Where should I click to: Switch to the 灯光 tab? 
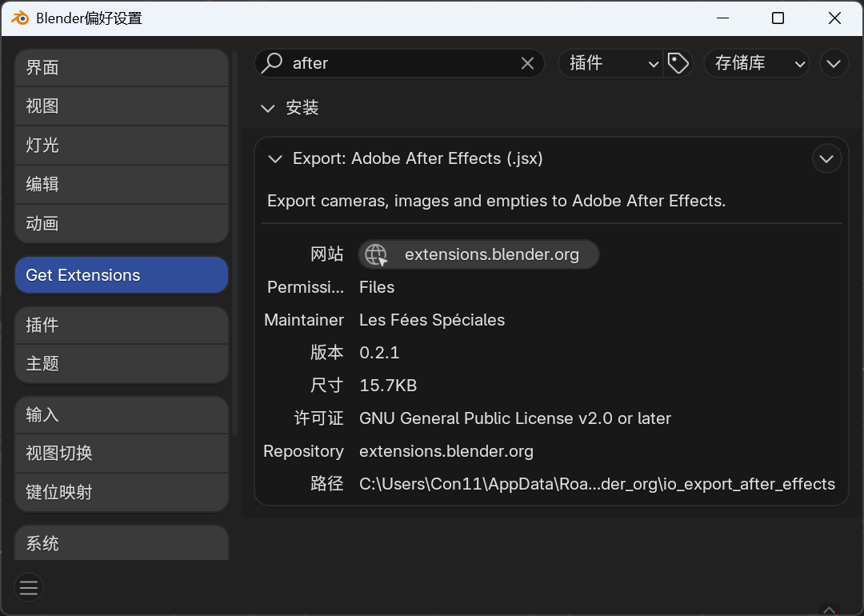pyautogui.click(x=122, y=146)
